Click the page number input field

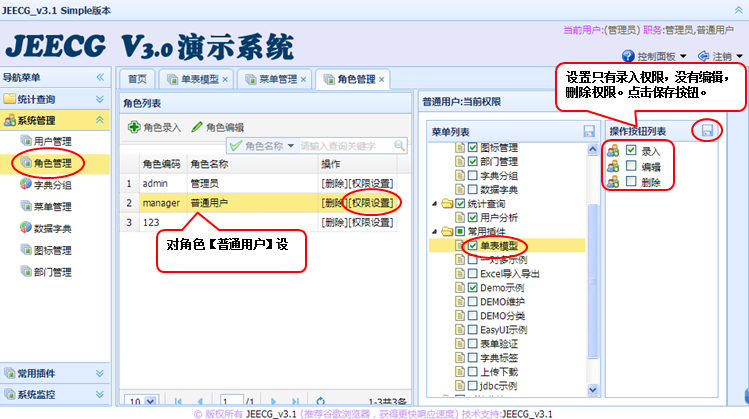coord(232,401)
